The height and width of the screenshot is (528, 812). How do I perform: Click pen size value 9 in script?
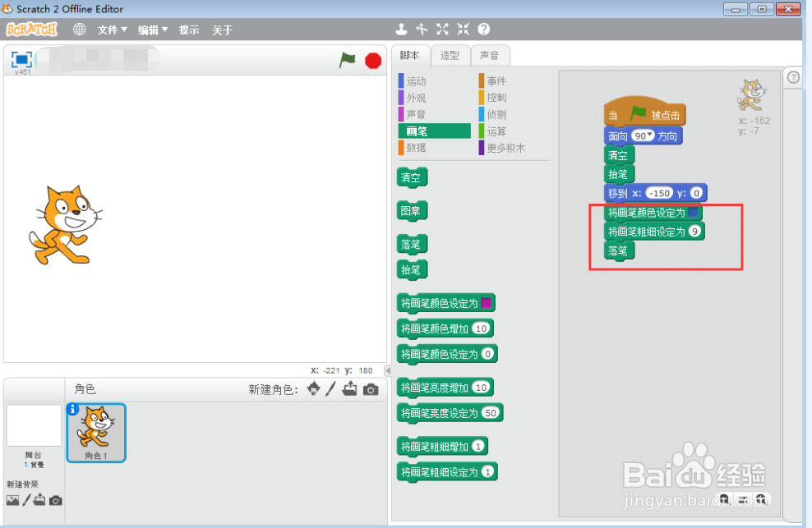[695, 232]
